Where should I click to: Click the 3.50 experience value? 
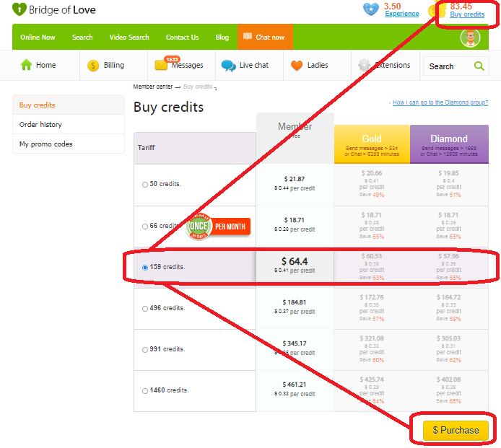click(393, 6)
